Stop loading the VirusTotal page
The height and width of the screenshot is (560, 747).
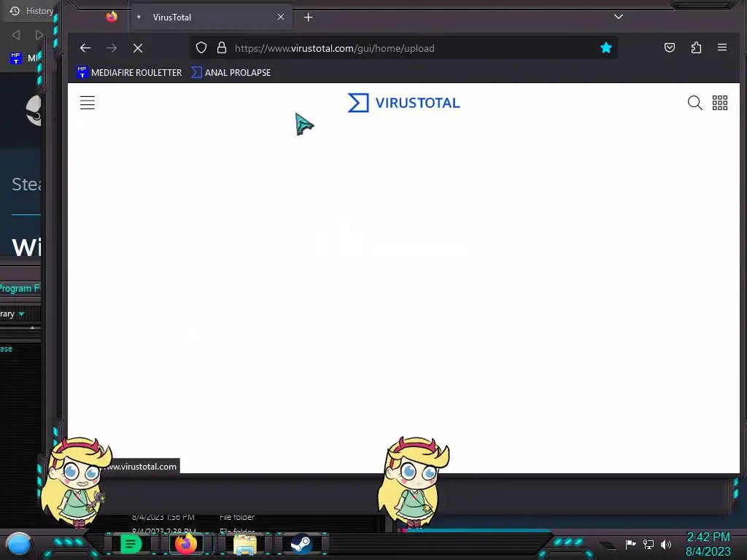click(x=138, y=48)
